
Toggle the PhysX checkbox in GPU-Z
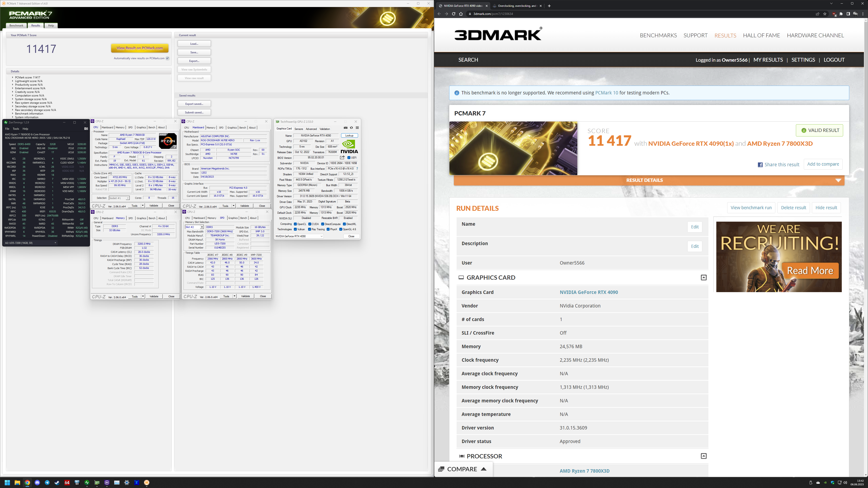(x=328, y=229)
